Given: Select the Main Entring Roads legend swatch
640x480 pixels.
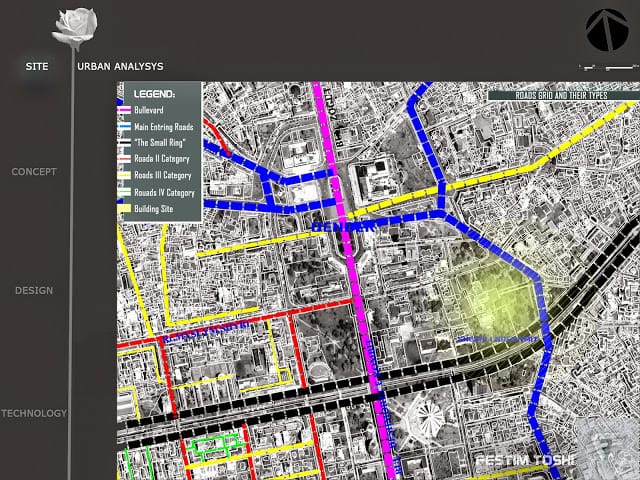Looking at the screenshot, I should [x=124, y=127].
